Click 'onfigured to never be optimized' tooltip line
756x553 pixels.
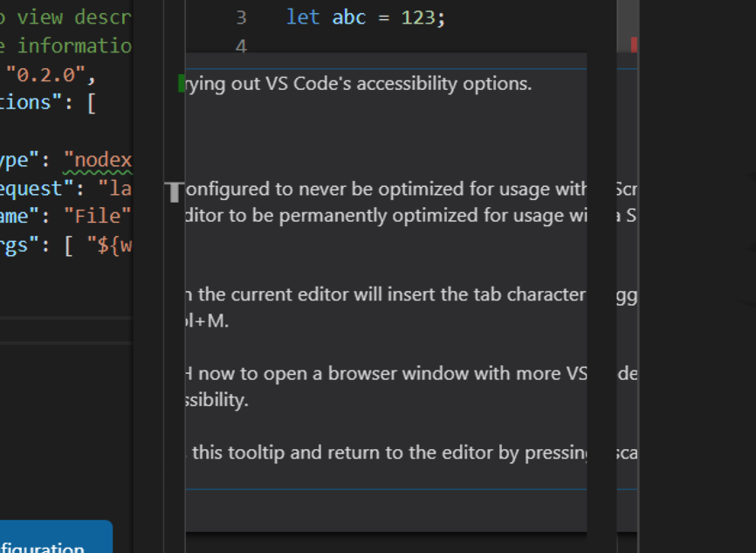point(386,190)
